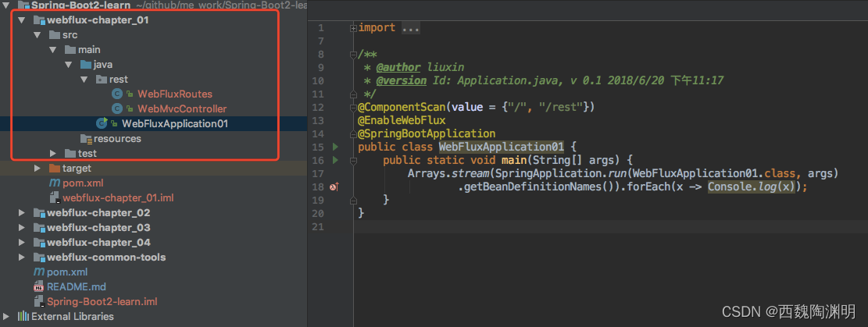Select README.md in project tree
The image size is (868, 327).
click(77, 287)
